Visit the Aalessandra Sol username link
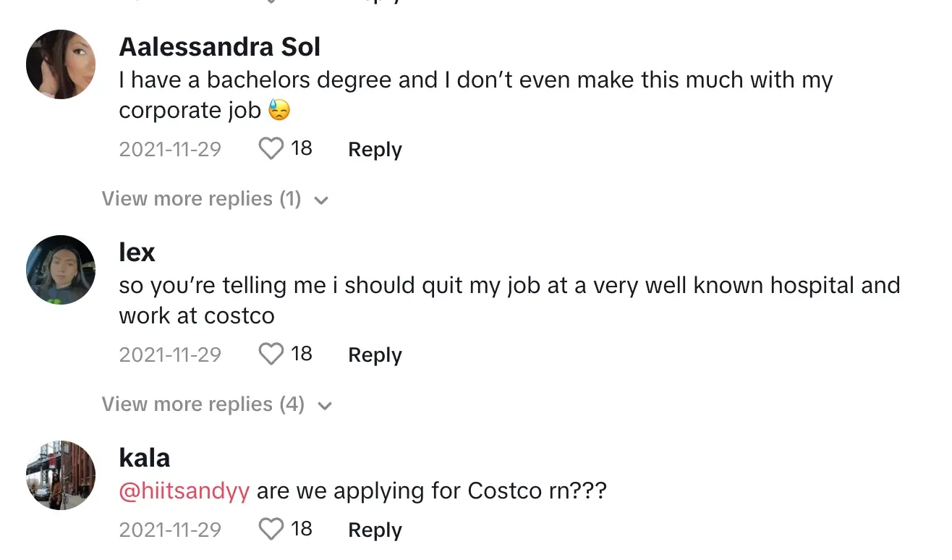The width and height of the screenshot is (952, 560). coord(219,47)
